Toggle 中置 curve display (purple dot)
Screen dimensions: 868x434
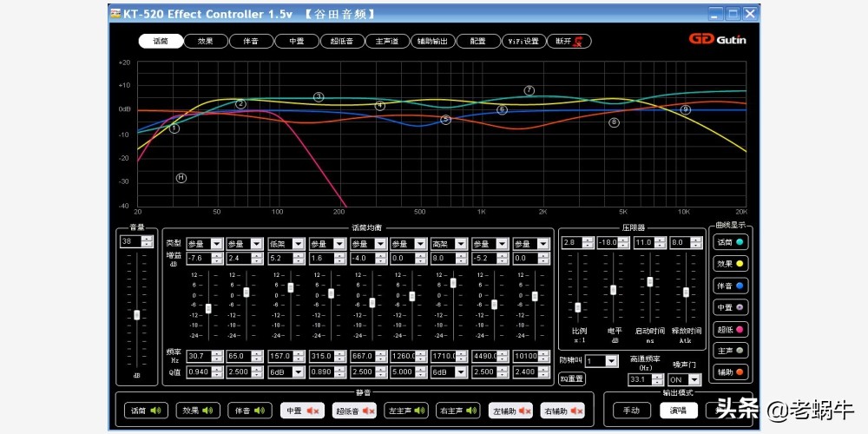pyautogui.click(x=730, y=306)
